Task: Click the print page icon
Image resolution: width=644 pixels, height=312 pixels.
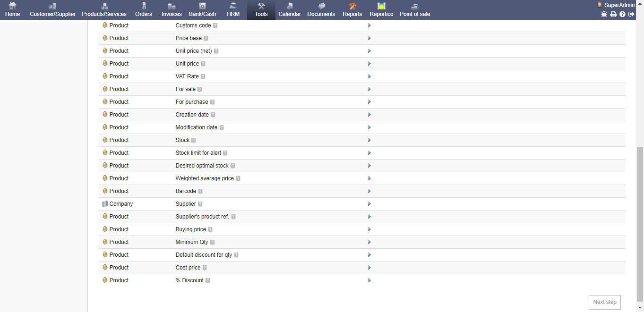Action: pyautogui.click(x=613, y=14)
